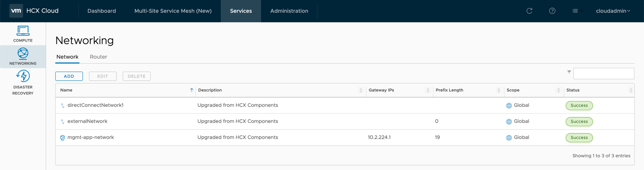
Task: Open the help question mark icon
Action: [552, 11]
